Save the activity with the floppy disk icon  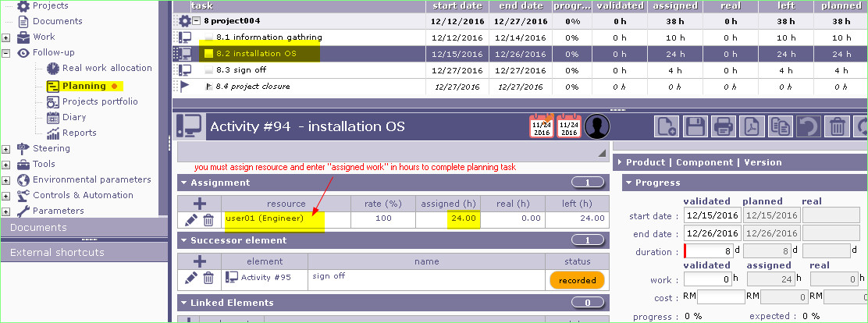(696, 126)
